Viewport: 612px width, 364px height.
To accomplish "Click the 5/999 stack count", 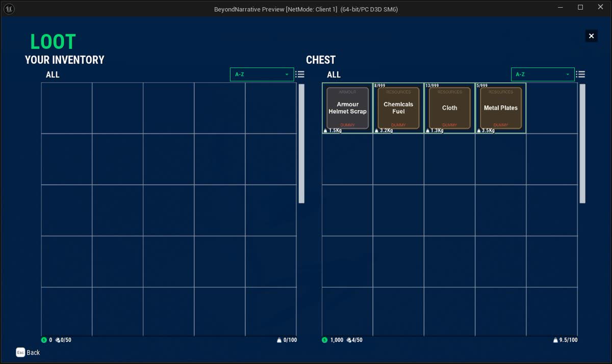I will click(482, 86).
